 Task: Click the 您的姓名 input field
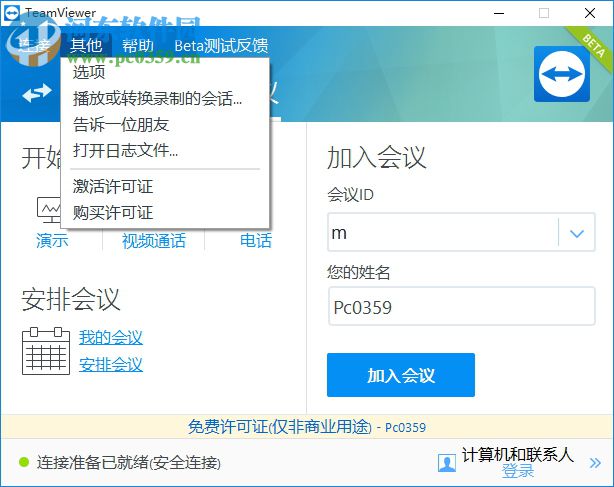[462, 306]
